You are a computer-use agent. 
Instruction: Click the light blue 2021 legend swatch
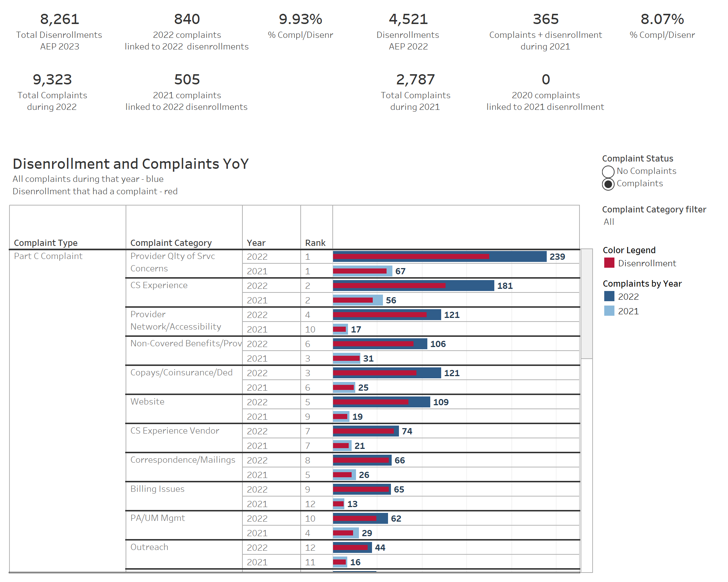click(609, 311)
